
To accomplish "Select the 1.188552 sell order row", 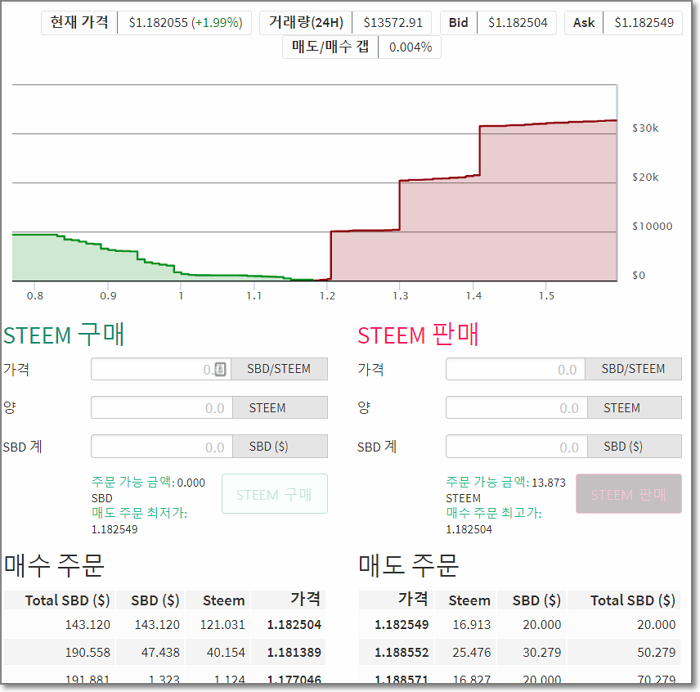I will click(x=518, y=653).
